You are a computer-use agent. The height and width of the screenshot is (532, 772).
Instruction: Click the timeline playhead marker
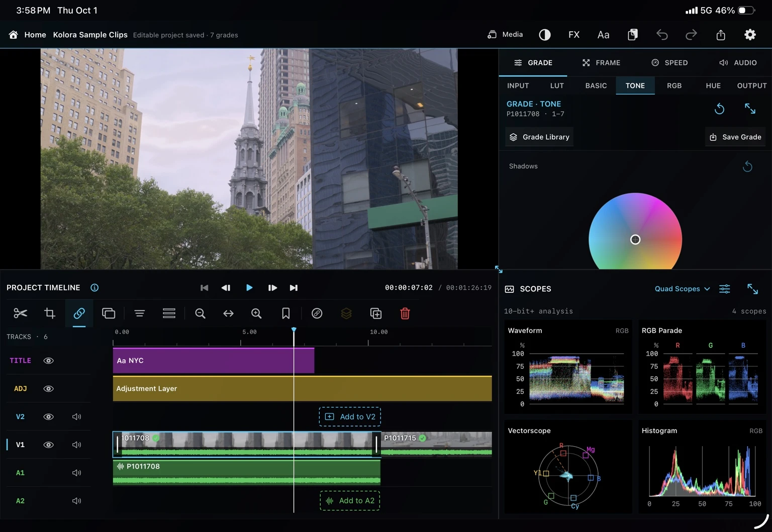(x=294, y=330)
